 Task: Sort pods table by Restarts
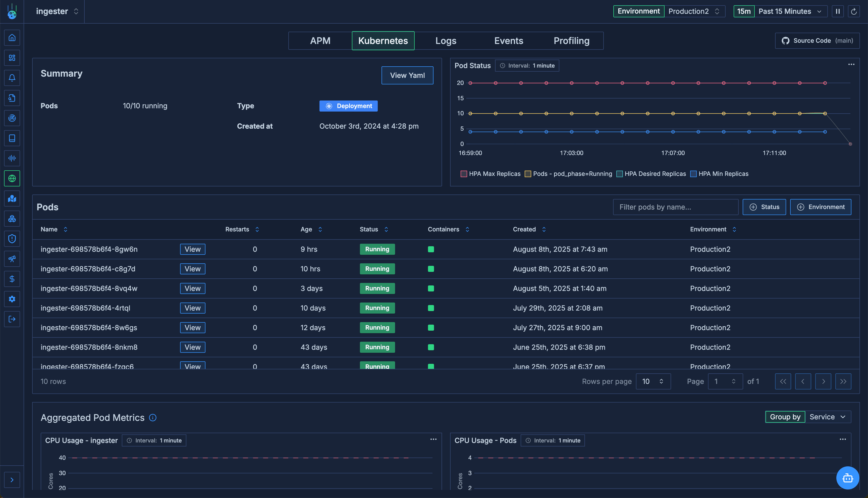[x=242, y=229]
